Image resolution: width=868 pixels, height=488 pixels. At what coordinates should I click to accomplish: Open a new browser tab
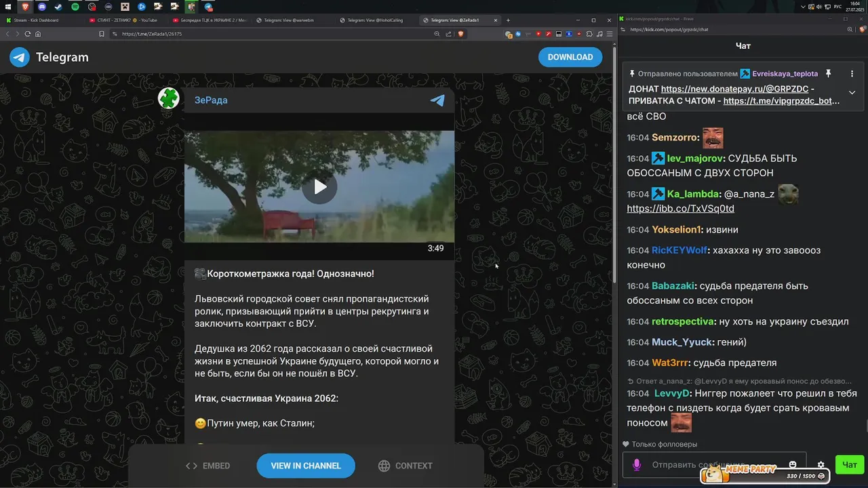(x=508, y=20)
